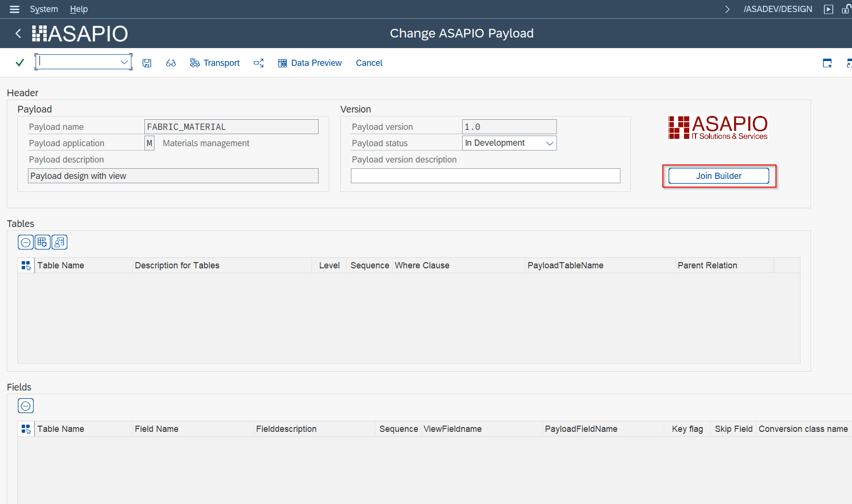Click the Save floppy disk icon

[x=147, y=63]
